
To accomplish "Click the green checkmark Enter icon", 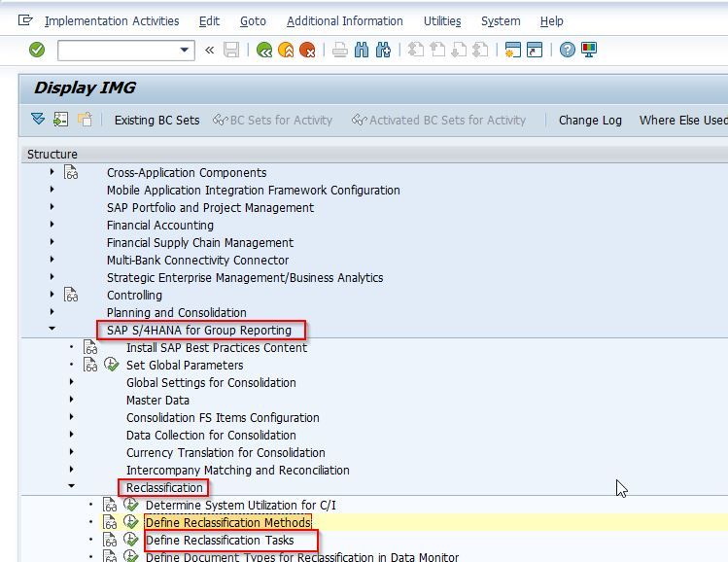I will click(37, 50).
